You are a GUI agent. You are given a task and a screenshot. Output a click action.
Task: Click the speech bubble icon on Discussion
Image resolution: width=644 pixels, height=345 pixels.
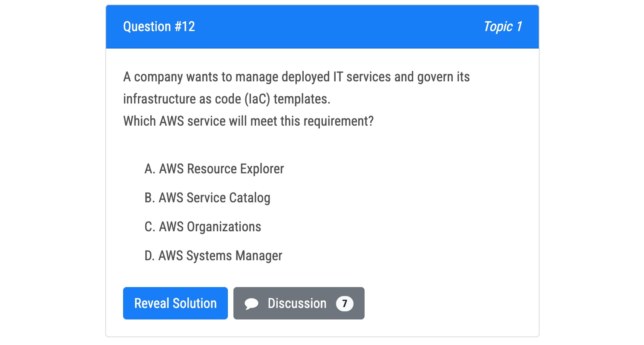(x=252, y=304)
